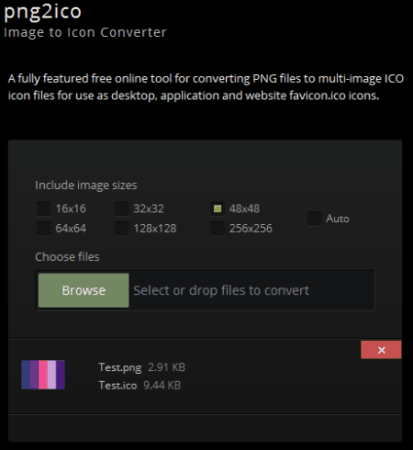Click the green Browse button

click(84, 290)
